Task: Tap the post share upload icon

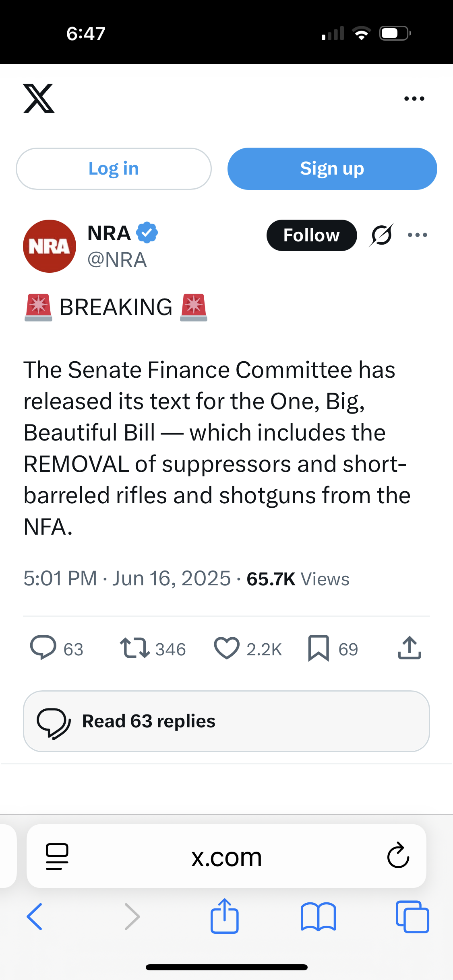Action: coord(410,648)
